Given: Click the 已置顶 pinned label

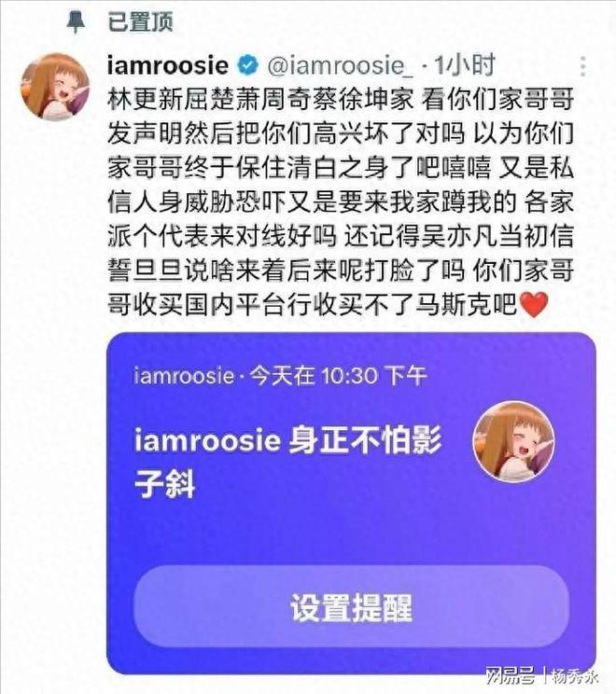Looking at the screenshot, I should (140, 22).
